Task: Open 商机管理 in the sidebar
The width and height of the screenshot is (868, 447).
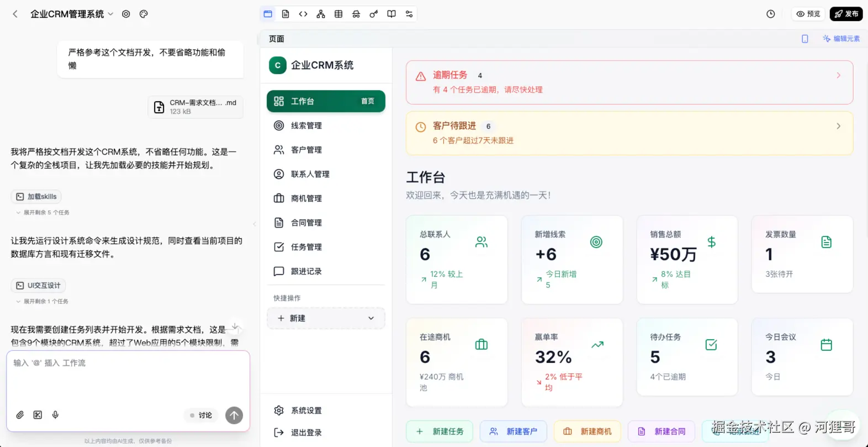Action: pos(326,198)
